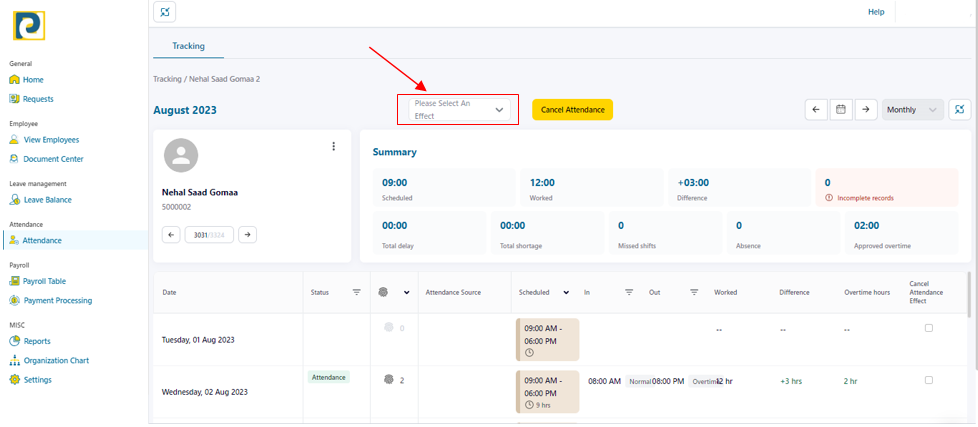Expand the Scheduled column dropdown arrow
Image resolution: width=978 pixels, height=427 pixels.
pos(566,292)
